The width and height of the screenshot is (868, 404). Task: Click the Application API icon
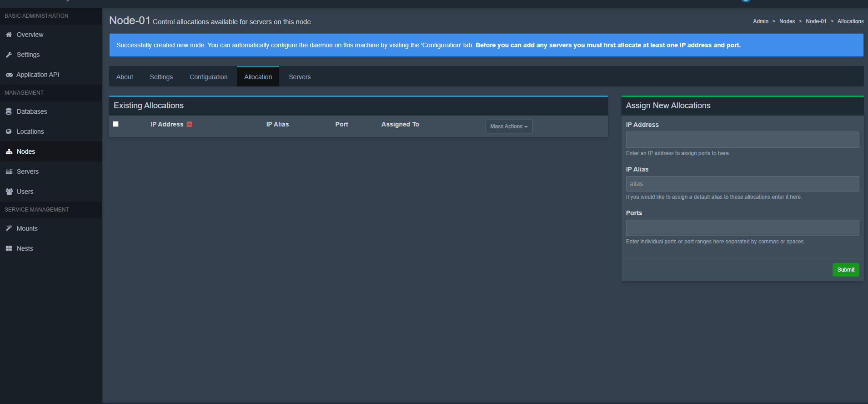pyautogui.click(x=9, y=75)
